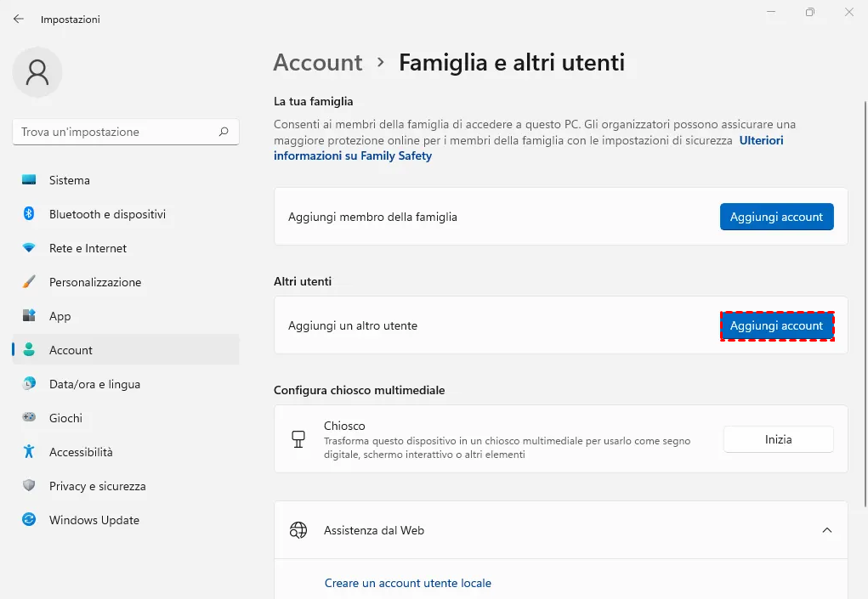
Task: Click the Bluetooth e dispositivi icon
Action: [29, 214]
